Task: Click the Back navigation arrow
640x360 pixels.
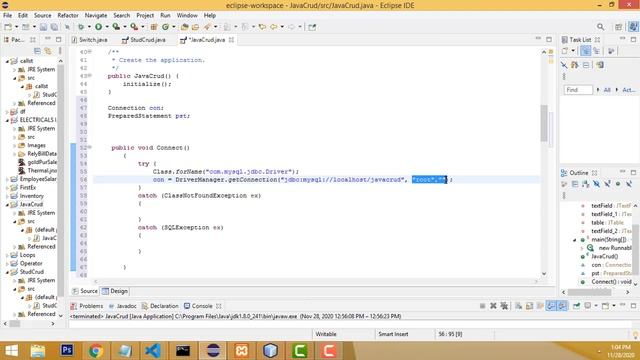Action: click(x=273, y=27)
